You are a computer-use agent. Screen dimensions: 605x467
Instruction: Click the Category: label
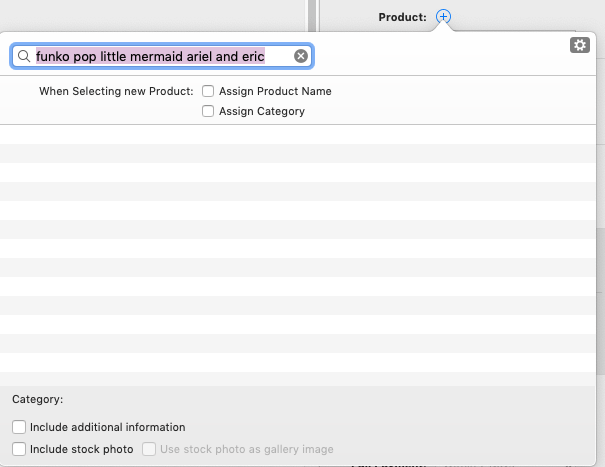click(x=37, y=399)
